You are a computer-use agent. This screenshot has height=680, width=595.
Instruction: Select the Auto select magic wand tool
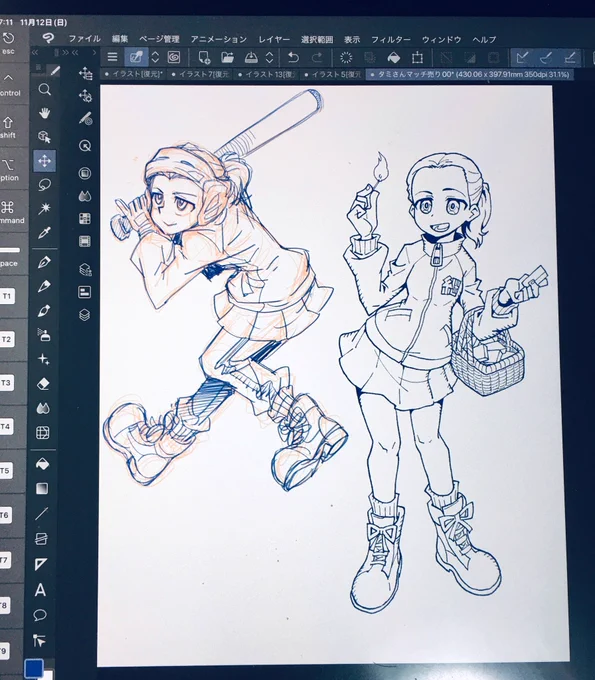coord(44,209)
